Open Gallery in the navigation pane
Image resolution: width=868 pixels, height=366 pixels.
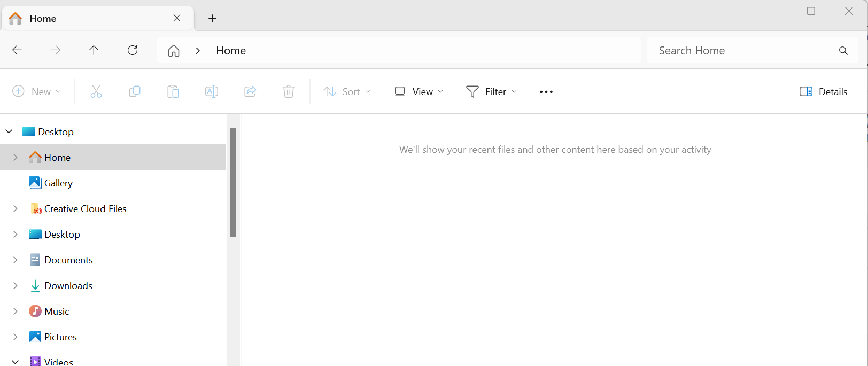[58, 183]
